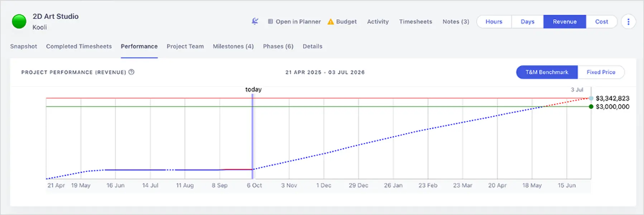Open the Completed Timesheets tab
This screenshot has width=644, height=215.
(79, 46)
